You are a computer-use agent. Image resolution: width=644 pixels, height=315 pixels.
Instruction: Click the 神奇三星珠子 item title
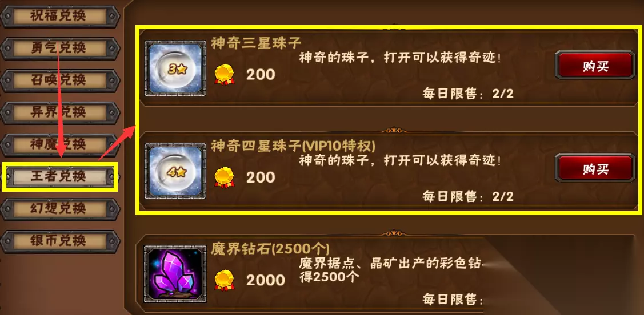click(256, 43)
